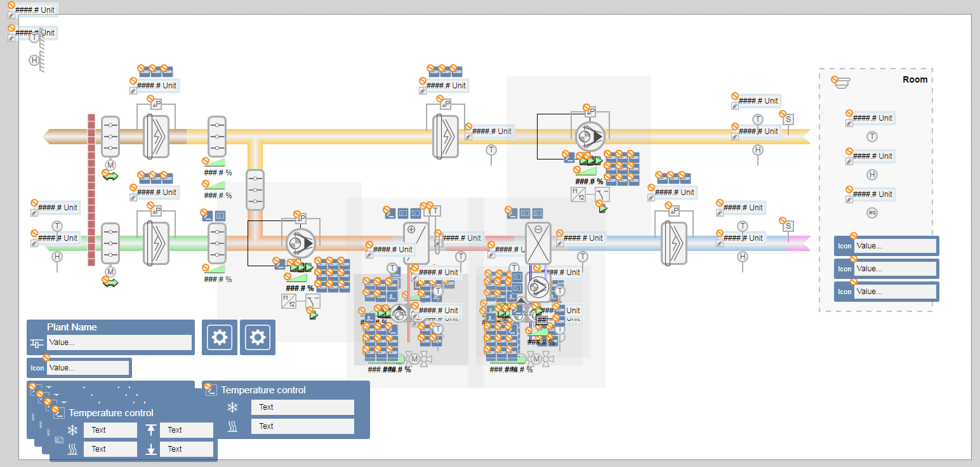Click the left gear settings button
Viewport: 980px width, 467px height.
[219, 337]
